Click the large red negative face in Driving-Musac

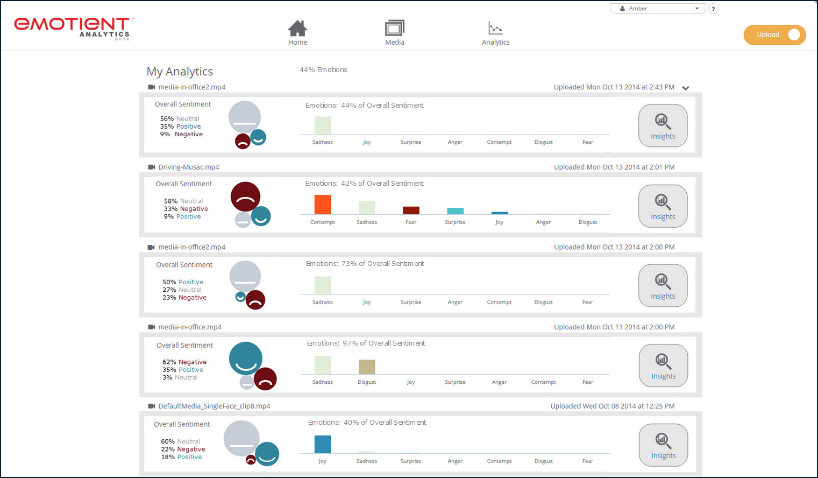tap(245, 196)
